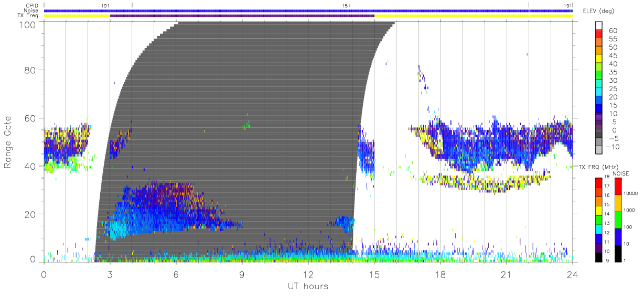Pick the green segment of TX FRQ colorbar

click(x=600, y=219)
